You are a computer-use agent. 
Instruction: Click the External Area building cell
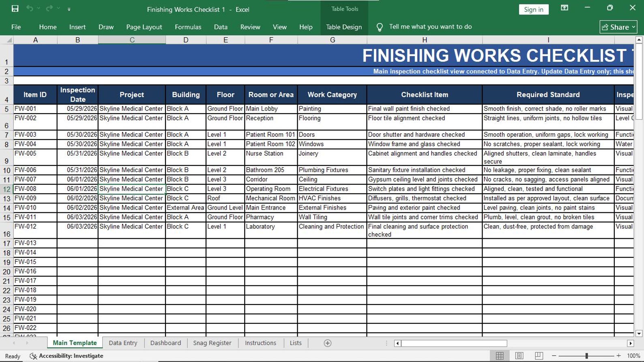point(186,208)
